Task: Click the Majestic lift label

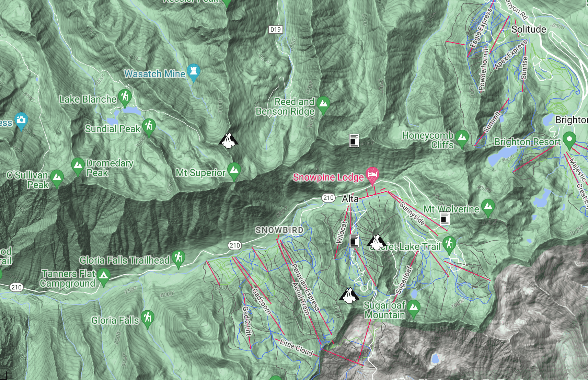Action: click(578, 170)
